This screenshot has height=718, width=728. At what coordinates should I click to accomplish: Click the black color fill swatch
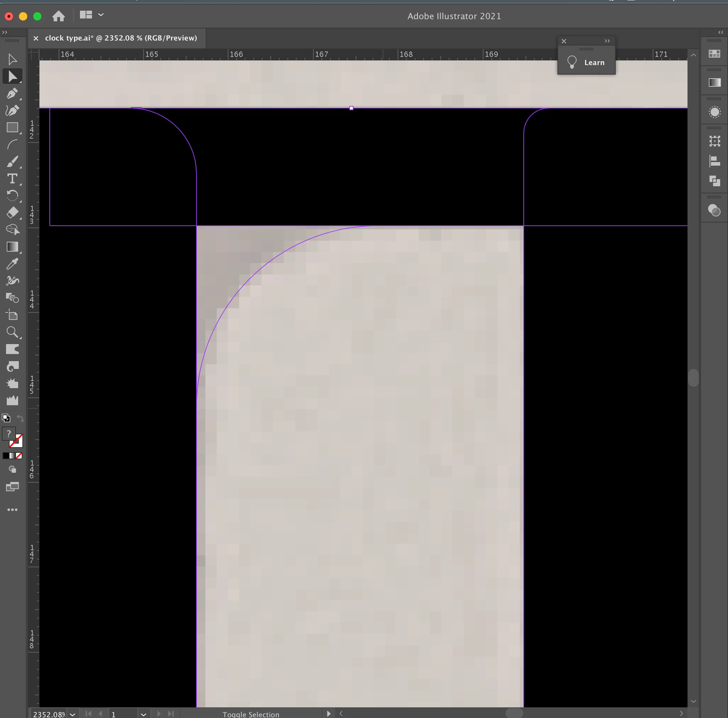click(x=6, y=456)
